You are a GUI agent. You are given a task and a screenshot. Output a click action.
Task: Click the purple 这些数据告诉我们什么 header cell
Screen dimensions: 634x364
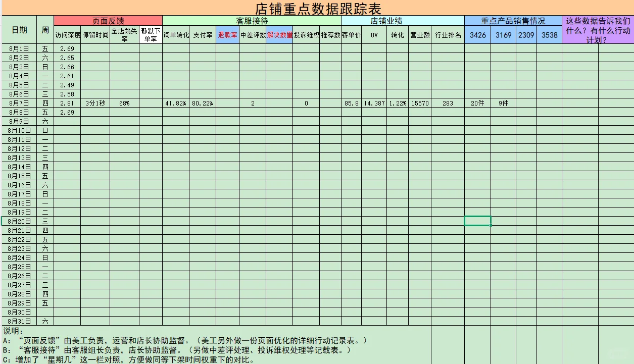coord(598,30)
